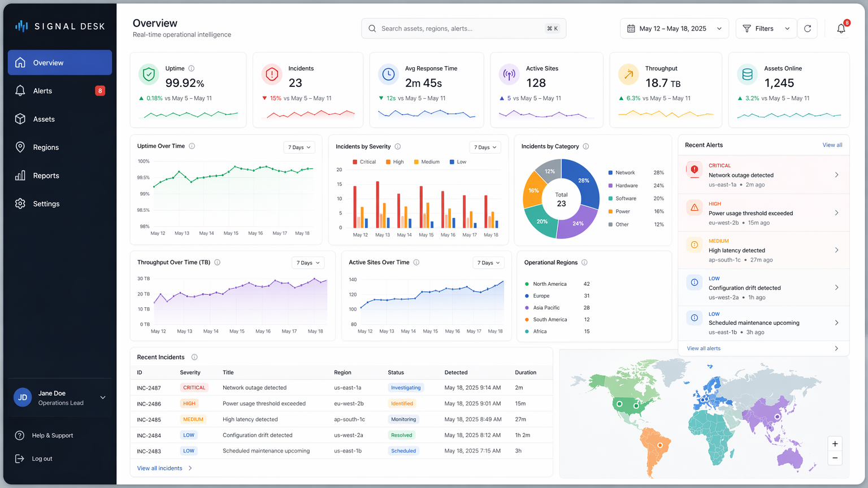Click the Help & Support icon

pos(20,435)
